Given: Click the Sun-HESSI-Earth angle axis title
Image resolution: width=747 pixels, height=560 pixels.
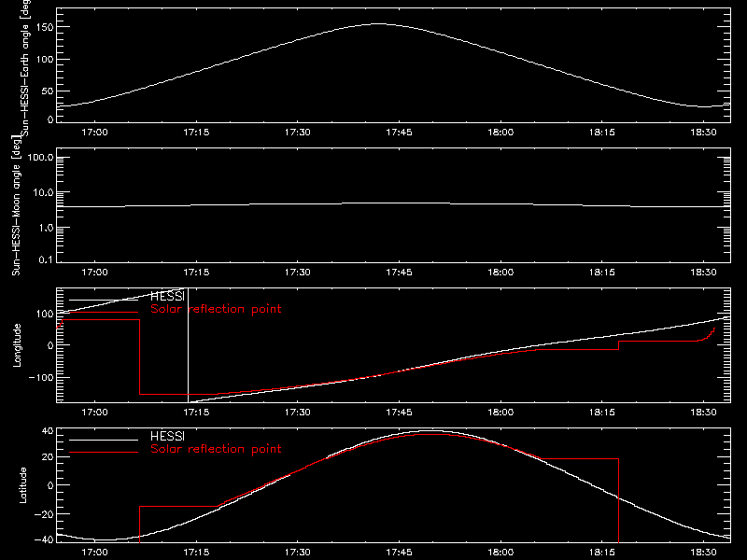Looking at the screenshot, I should pyautogui.click(x=25, y=67).
